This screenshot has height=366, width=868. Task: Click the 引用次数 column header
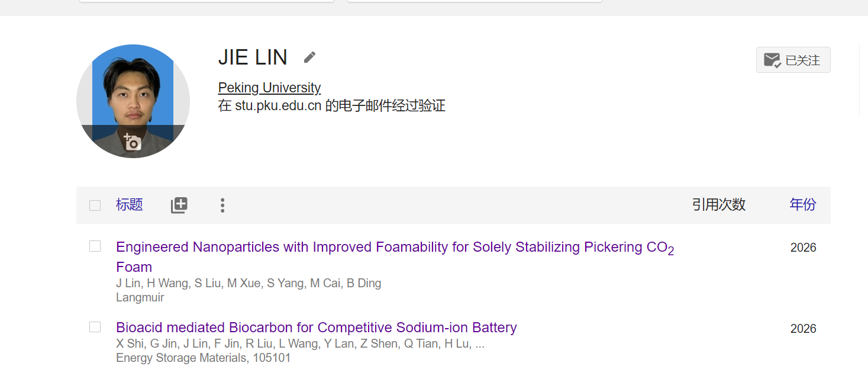719,205
